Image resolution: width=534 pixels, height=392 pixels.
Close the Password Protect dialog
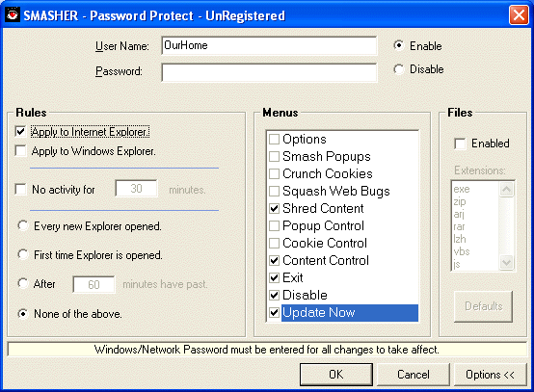[519, 15]
